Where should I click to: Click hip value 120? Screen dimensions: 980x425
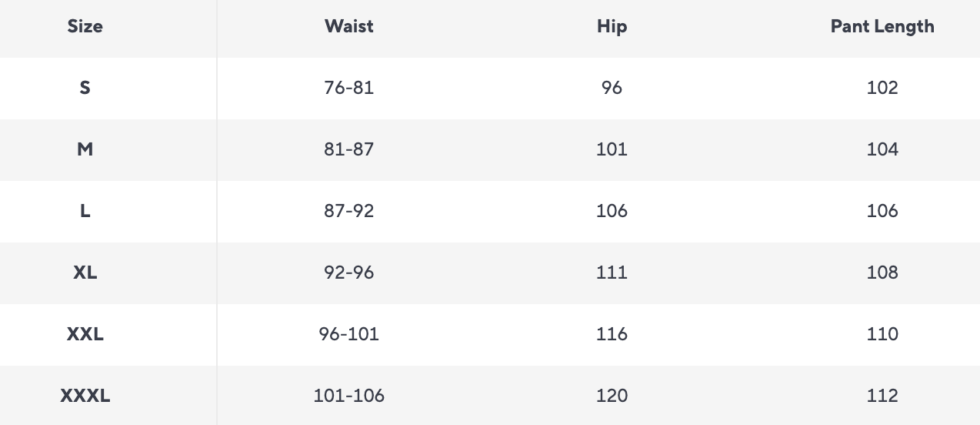[612, 396]
